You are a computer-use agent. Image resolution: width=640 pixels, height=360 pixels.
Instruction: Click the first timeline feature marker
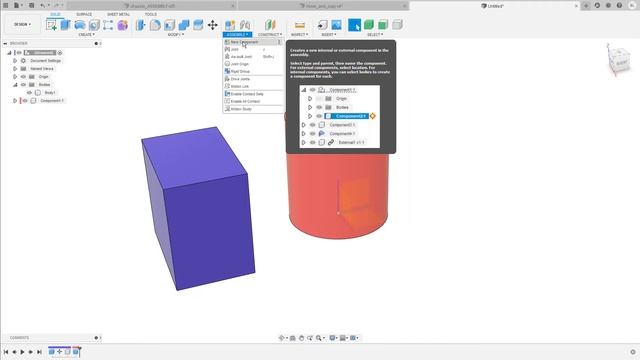[51, 351]
